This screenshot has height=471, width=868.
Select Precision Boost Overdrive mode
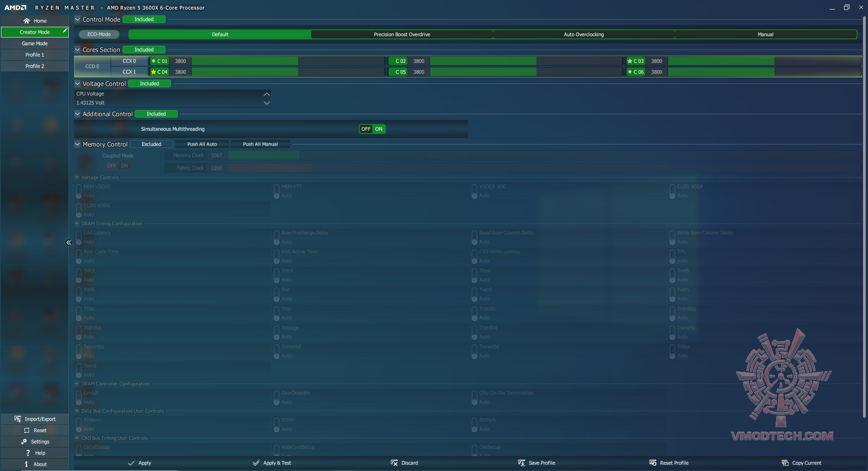[x=402, y=34]
